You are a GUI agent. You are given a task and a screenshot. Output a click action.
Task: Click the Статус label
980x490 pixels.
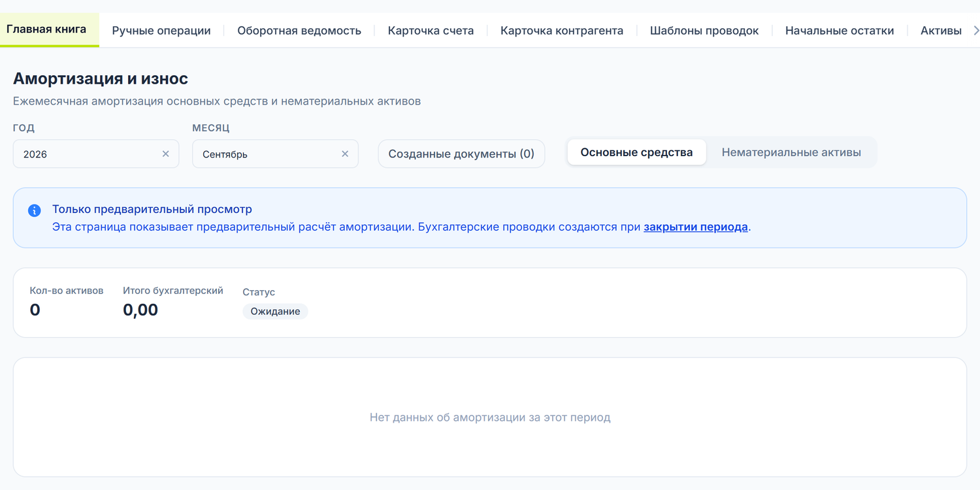[259, 292]
